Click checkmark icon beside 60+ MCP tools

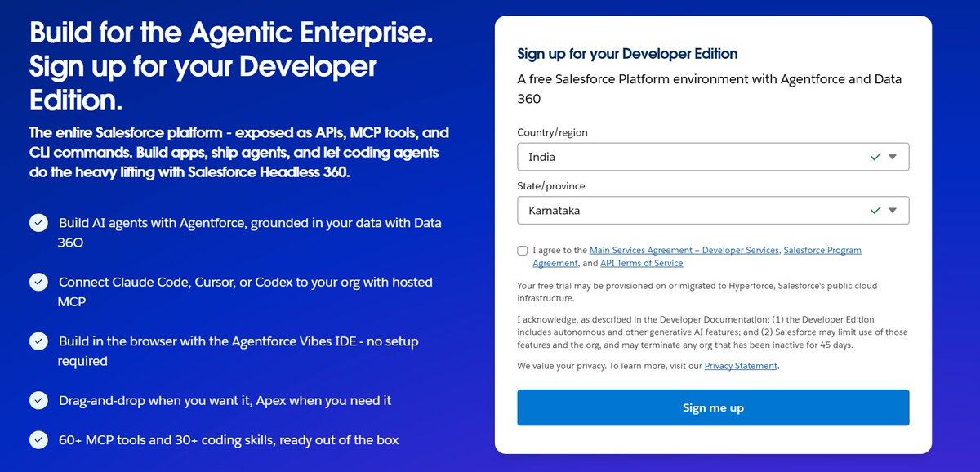(x=38, y=439)
